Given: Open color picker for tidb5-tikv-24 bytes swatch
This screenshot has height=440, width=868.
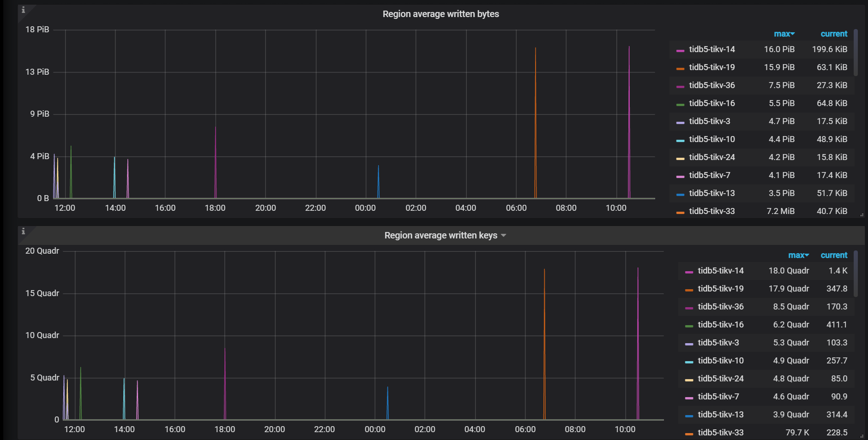Looking at the screenshot, I should click(x=680, y=159).
